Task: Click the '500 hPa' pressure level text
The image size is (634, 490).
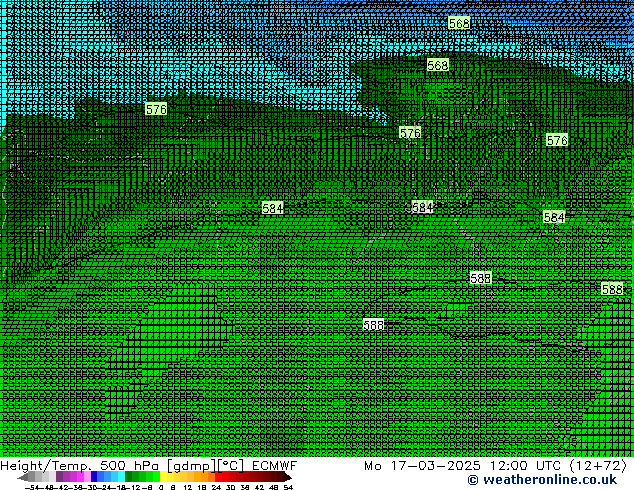Action: click(x=129, y=466)
